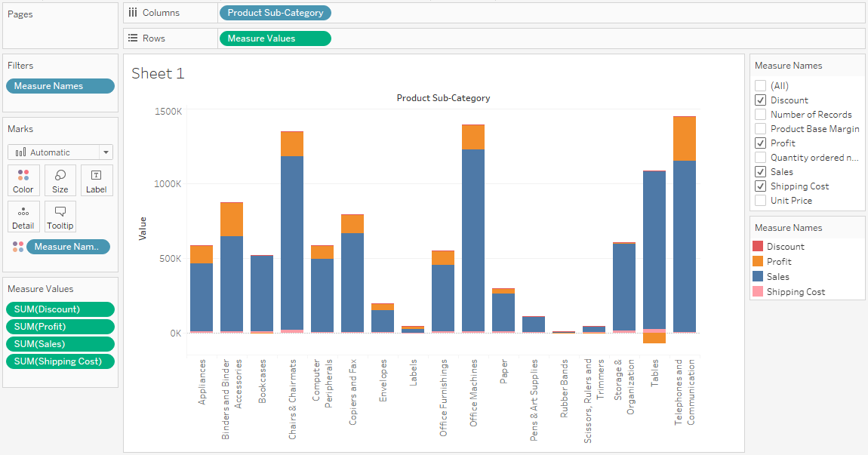
Task: Select the Office Machines bar's blue Sales segment
Action: [473, 240]
